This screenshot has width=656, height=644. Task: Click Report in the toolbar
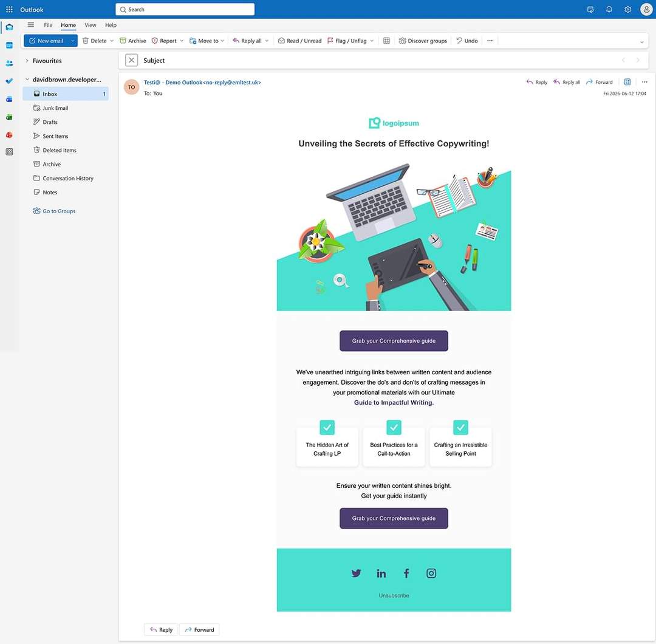pyautogui.click(x=164, y=41)
